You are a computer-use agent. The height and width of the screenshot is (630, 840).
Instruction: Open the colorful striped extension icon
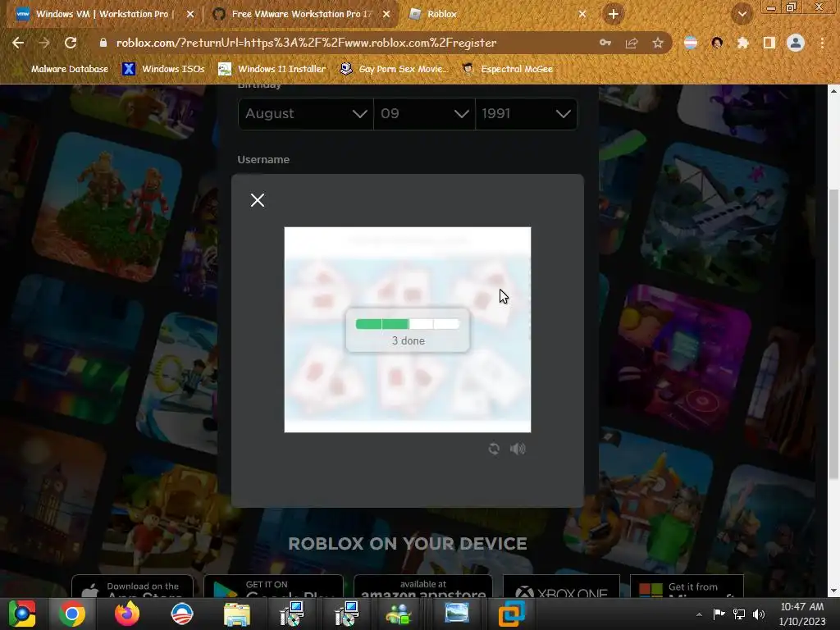coord(691,43)
